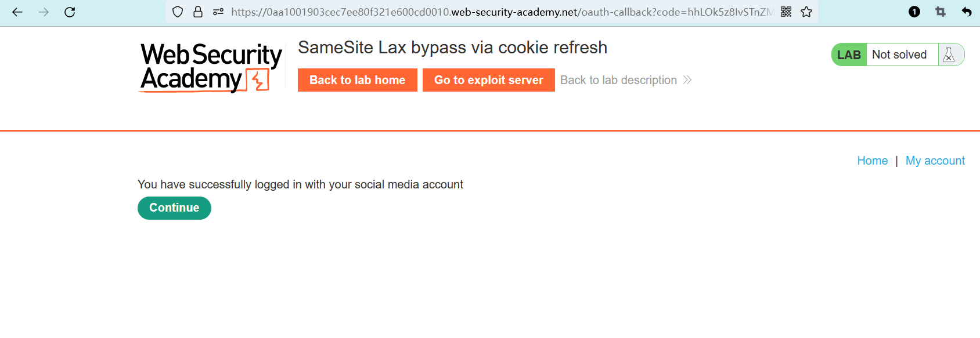Open the site permissions icon
This screenshot has height=338, width=980.
coord(218,12)
